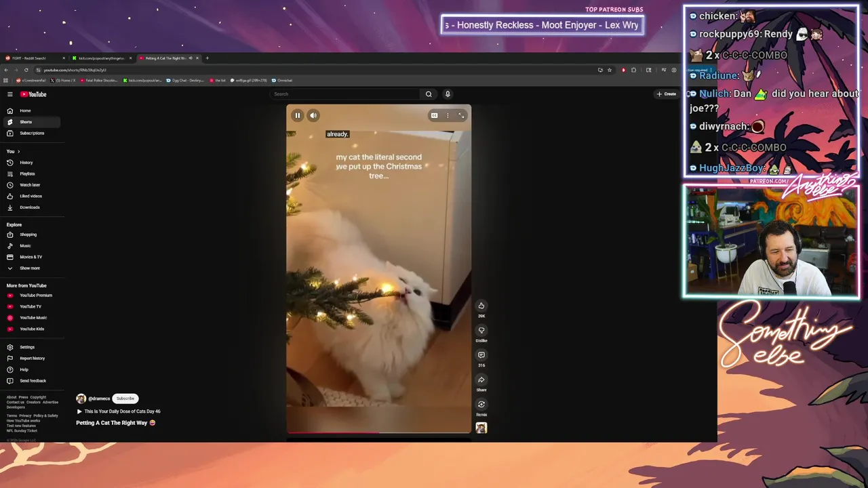Click the NFL Sunday Ticket footer link

(x=22, y=430)
